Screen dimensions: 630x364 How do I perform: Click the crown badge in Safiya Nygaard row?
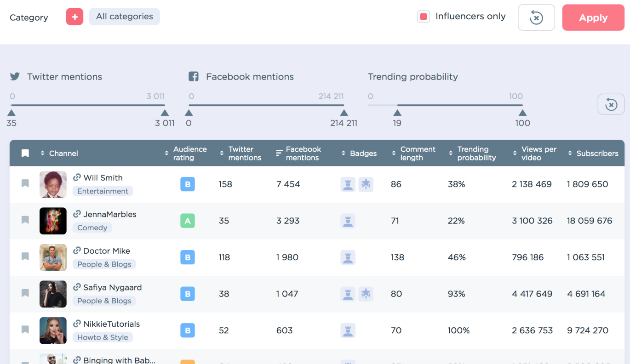coord(348,294)
